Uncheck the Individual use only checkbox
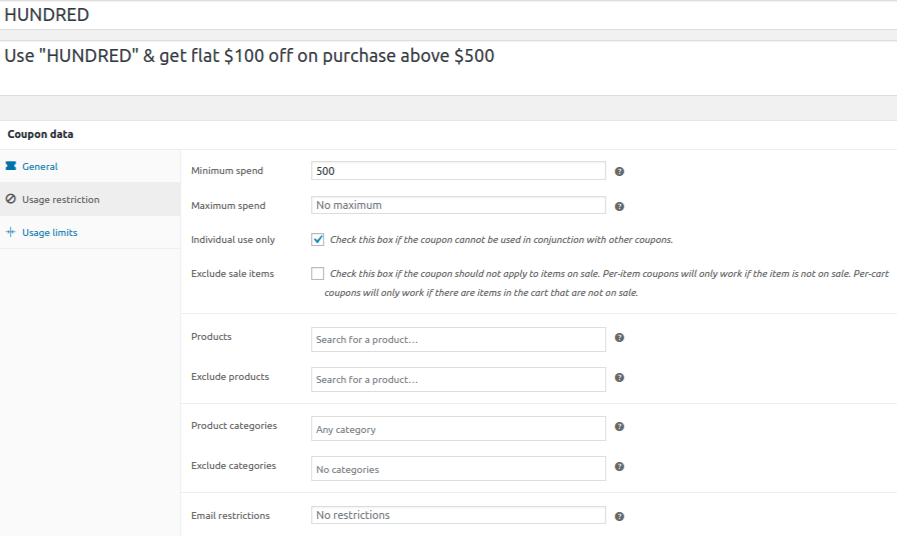Viewport: 897px width, 536px height. (318, 240)
